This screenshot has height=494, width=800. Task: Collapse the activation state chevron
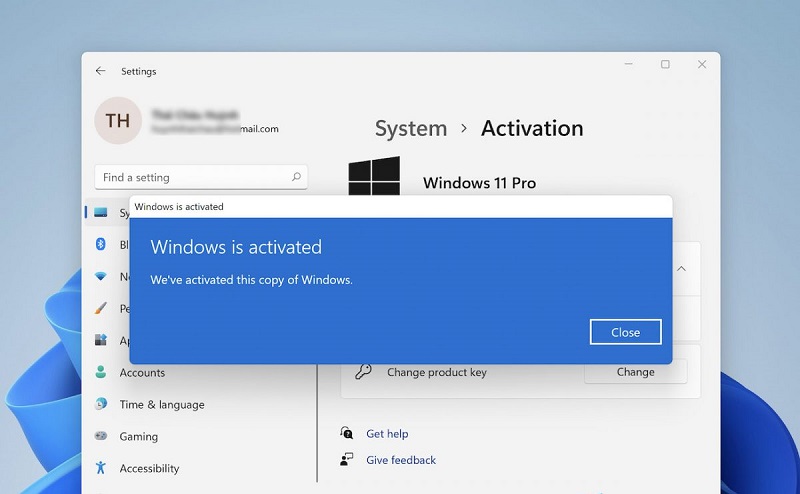[x=681, y=268]
